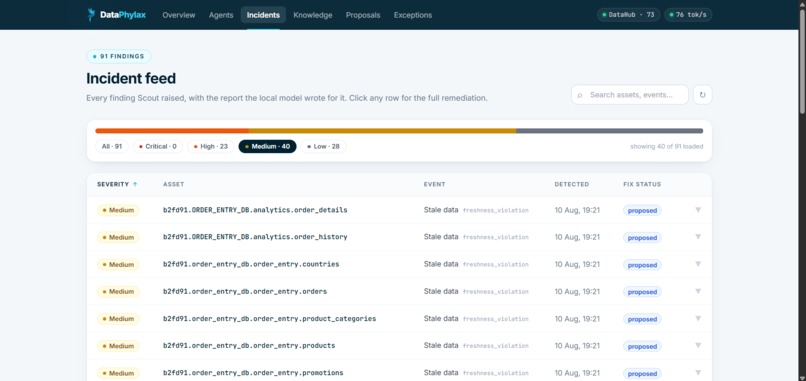This screenshot has width=806, height=381.
Task: Click Stale data event in product_categories row
Action: (x=441, y=318)
